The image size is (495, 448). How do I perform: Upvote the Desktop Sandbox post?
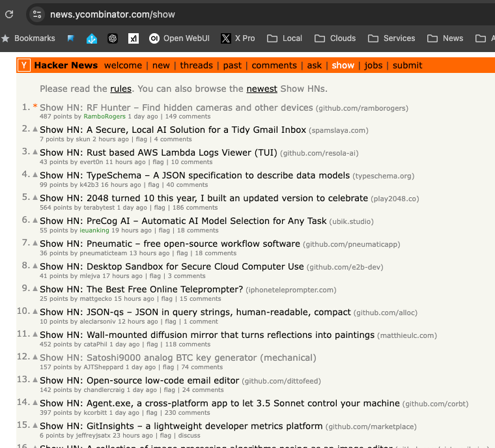(x=35, y=266)
